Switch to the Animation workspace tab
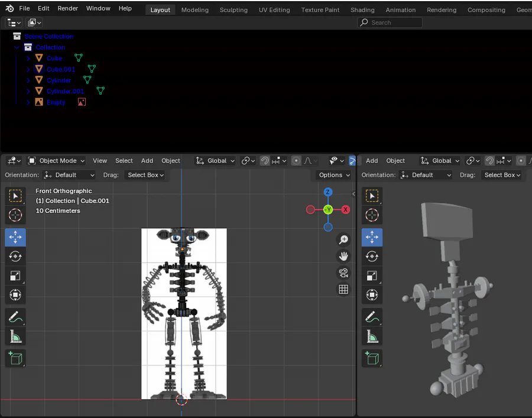 tap(400, 10)
